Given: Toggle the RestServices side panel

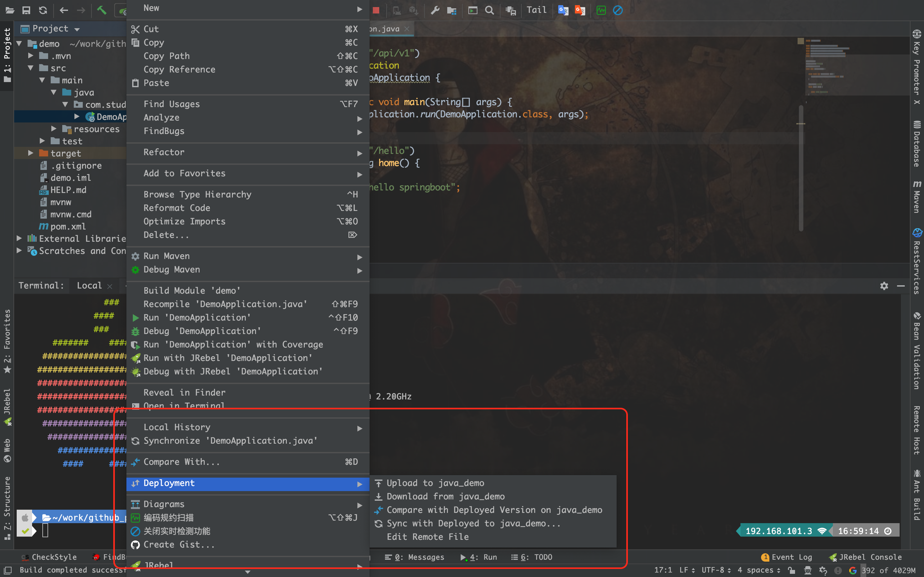Looking at the screenshot, I should pyautogui.click(x=917, y=261).
